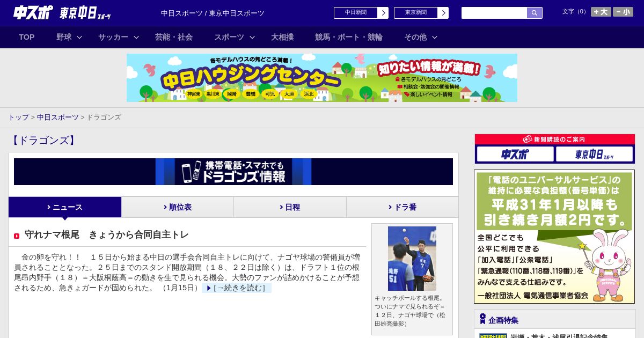Image resolution: width=644 pixels, height=338 pixels.
Task: Expand the その他 dropdown chevron
Action: [435, 37]
